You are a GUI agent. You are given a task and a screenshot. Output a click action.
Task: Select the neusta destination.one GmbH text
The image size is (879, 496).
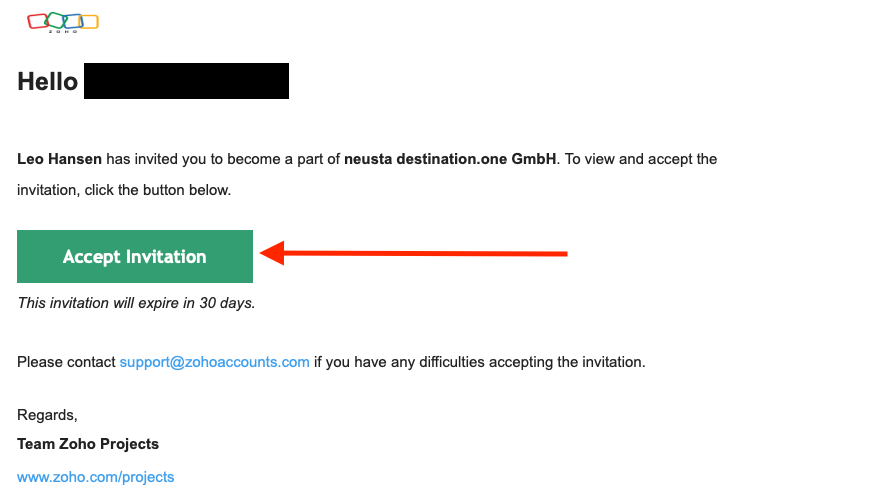click(450, 159)
